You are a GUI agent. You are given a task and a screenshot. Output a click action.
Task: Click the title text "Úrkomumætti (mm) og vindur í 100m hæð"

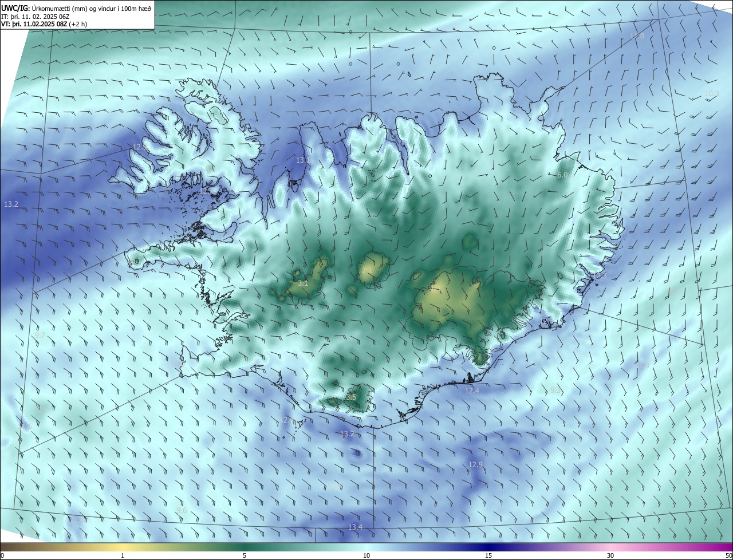pos(92,9)
